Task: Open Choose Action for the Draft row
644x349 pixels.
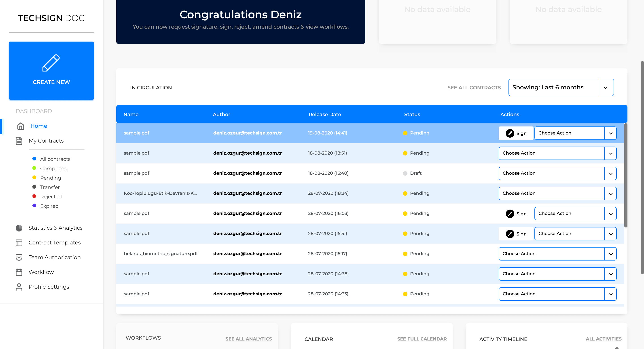Action: (557, 173)
